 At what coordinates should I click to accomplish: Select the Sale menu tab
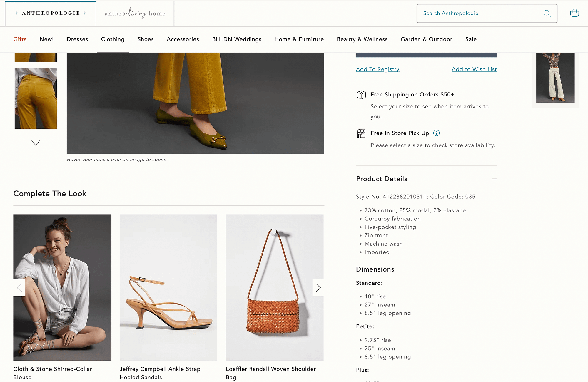471,39
